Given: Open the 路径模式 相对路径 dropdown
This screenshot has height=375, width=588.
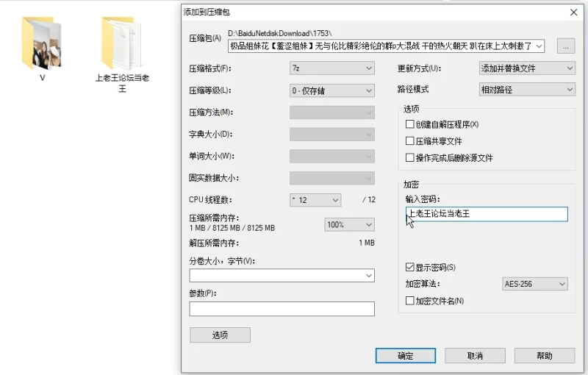Looking at the screenshot, I should [527, 90].
